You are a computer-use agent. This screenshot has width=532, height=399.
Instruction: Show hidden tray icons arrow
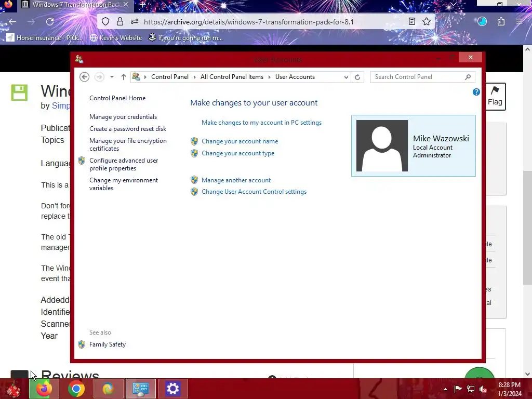(445, 389)
